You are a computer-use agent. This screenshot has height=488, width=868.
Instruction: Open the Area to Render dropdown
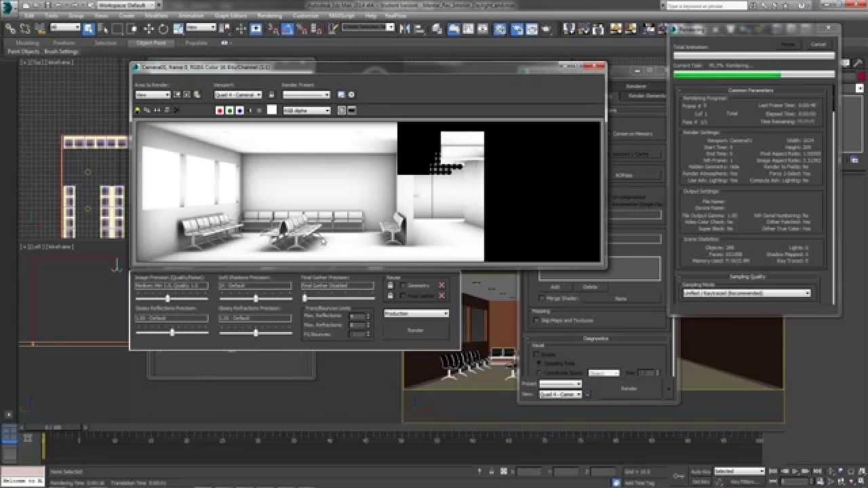coord(153,95)
